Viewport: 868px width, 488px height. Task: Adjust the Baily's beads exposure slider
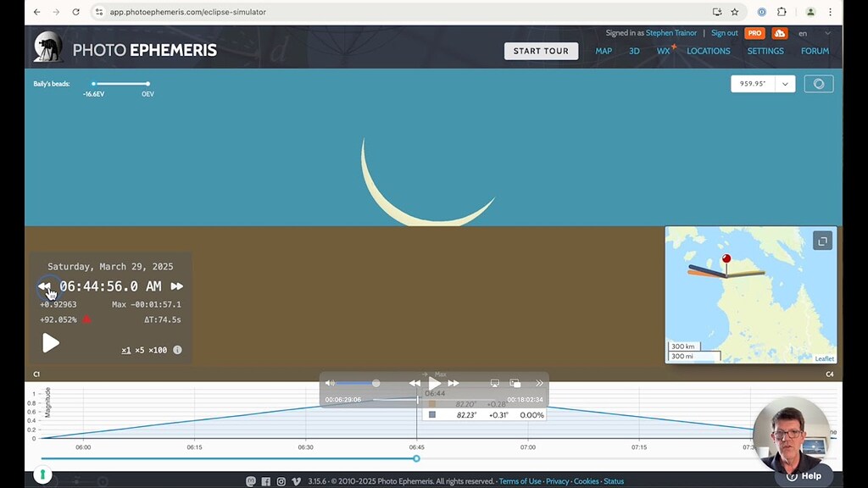tap(120, 84)
